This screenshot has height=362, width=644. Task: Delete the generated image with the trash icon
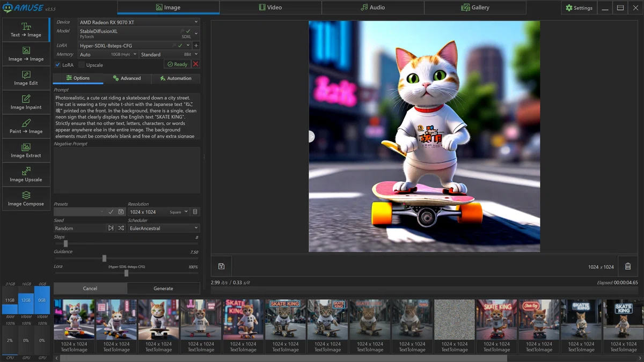coord(628,266)
